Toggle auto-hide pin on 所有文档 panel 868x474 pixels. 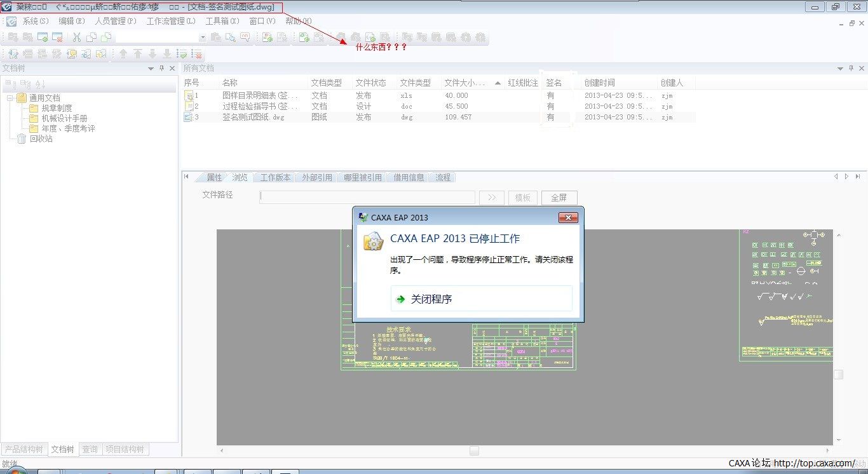point(850,68)
